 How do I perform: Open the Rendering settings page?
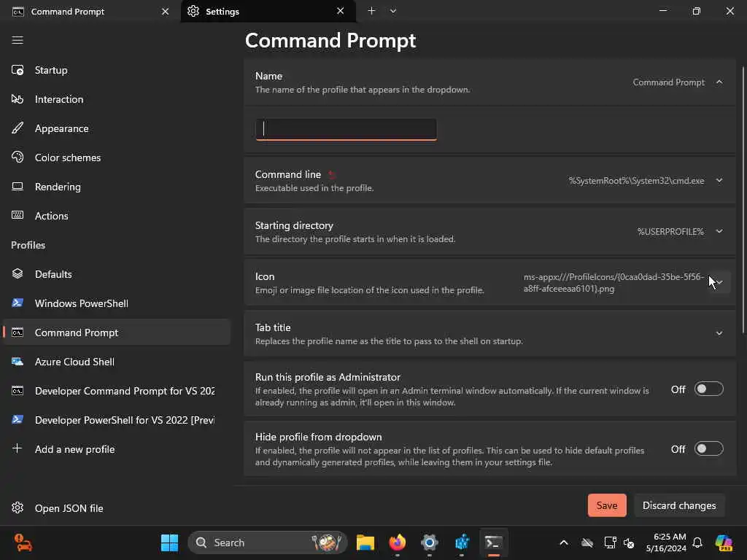click(x=117, y=186)
